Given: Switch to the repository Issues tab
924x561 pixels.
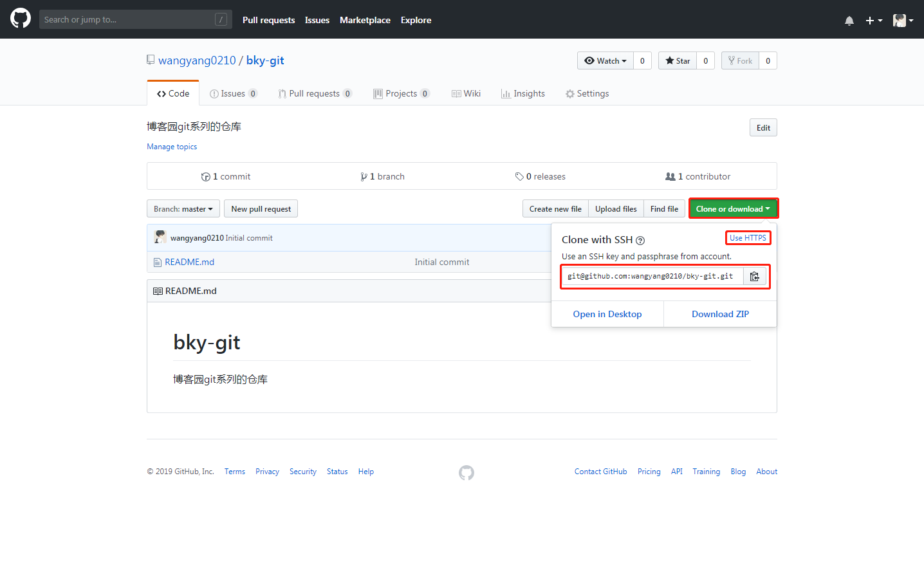Looking at the screenshot, I should coord(234,93).
